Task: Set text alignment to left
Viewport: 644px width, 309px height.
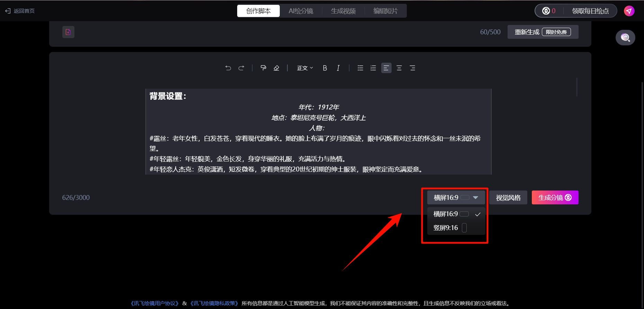Action: [386, 68]
